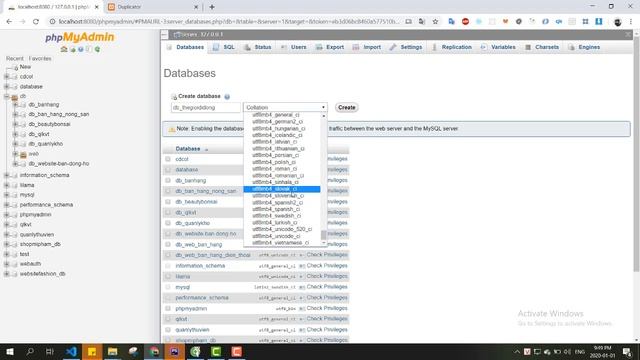Bookmark page with the star icon
Viewport: 640px width, 360px height.
click(436, 22)
